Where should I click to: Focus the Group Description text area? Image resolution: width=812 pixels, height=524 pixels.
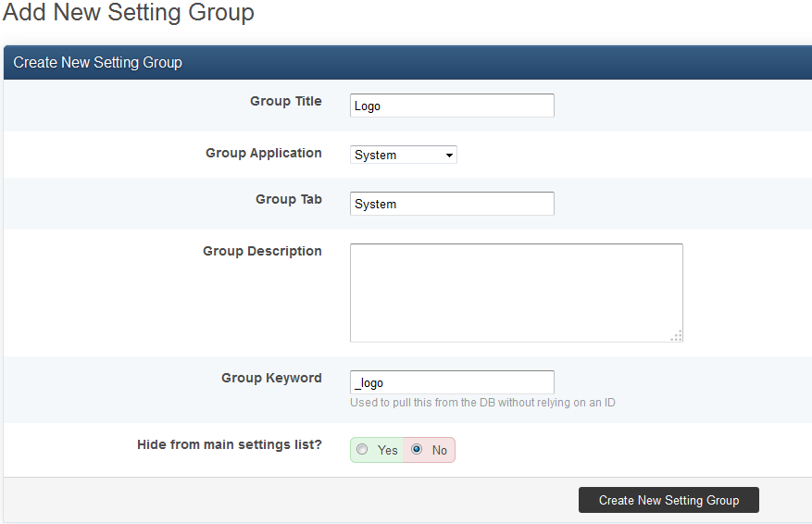516,293
